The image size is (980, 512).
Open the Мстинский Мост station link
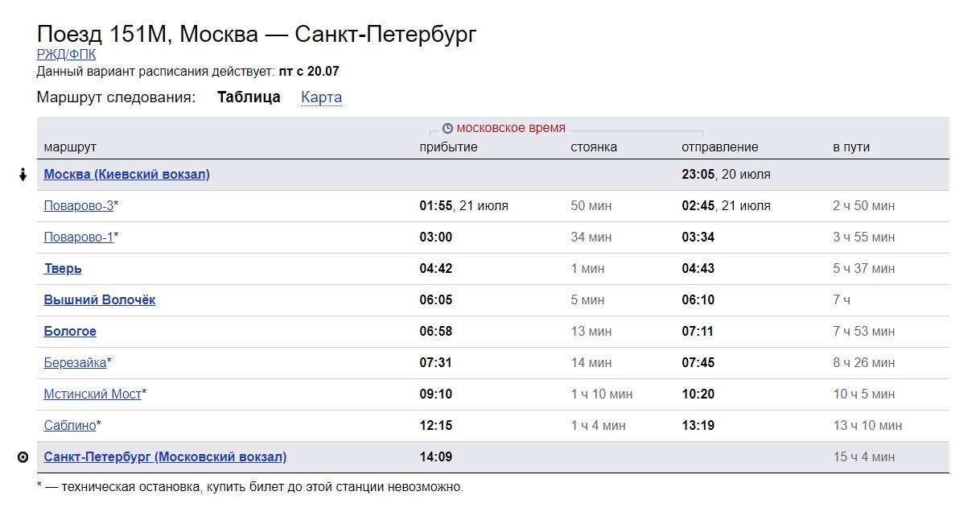point(93,394)
